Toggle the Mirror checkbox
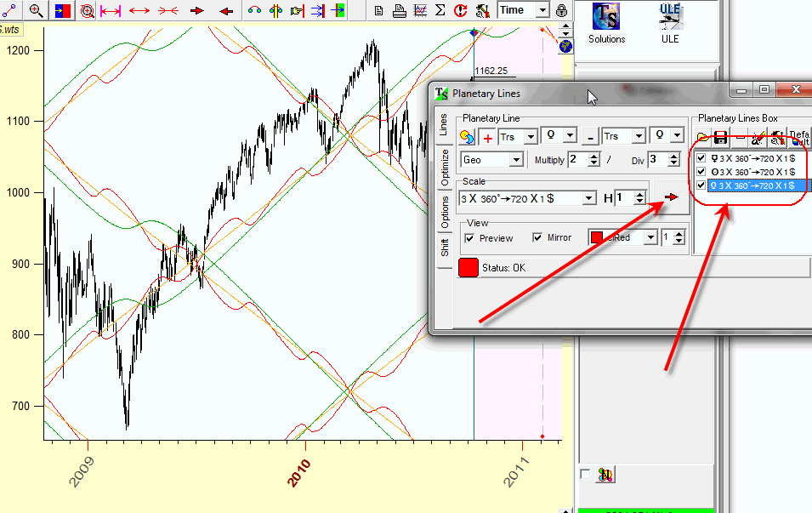Viewport: 812px width, 513px height. point(538,238)
